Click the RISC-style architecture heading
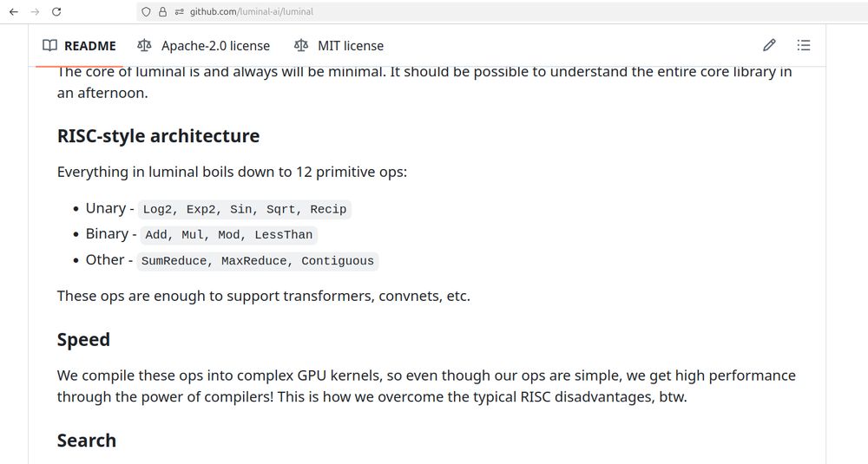The height and width of the screenshot is (464, 868). pos(158,136)
